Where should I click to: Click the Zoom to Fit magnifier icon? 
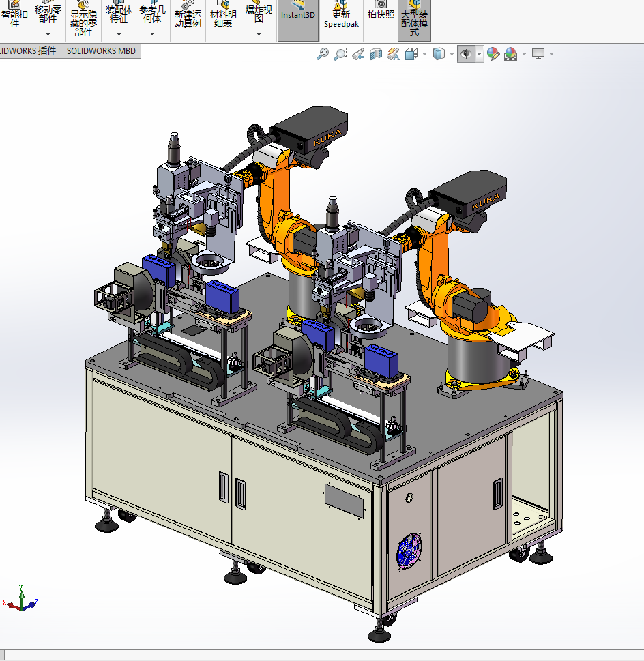(x=323, y=54)
